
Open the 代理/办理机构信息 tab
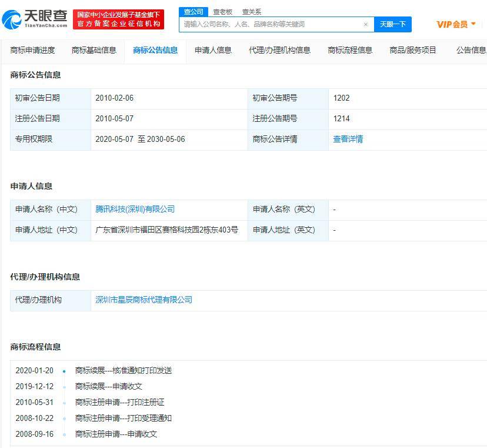[x=281, y=51]
